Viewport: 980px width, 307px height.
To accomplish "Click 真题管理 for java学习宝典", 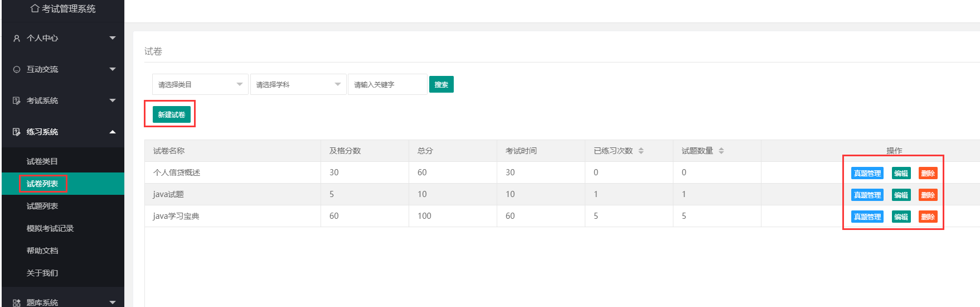I will coord(867,217).
